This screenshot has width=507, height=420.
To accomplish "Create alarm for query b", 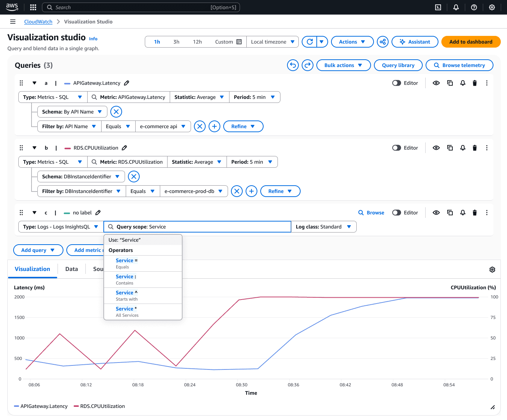I will 463,148.
